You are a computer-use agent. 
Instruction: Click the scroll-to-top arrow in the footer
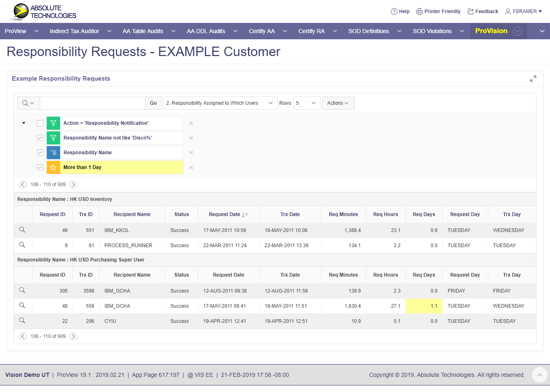click(539, 375)
